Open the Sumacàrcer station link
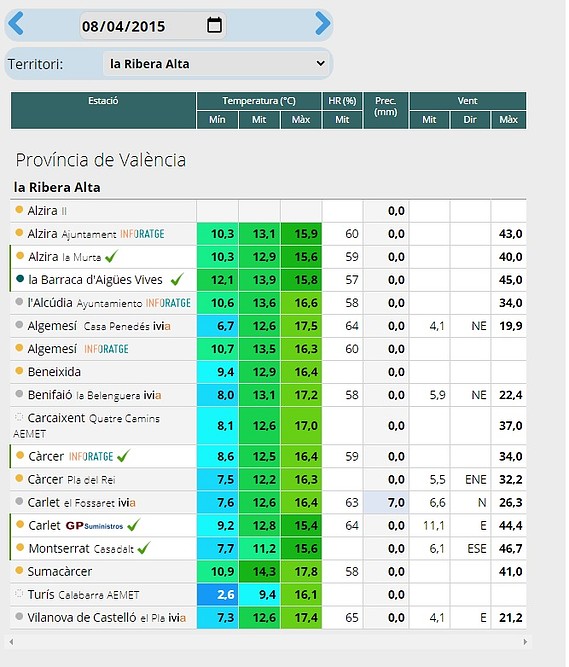The image size is (569, 667). (60, 572)
